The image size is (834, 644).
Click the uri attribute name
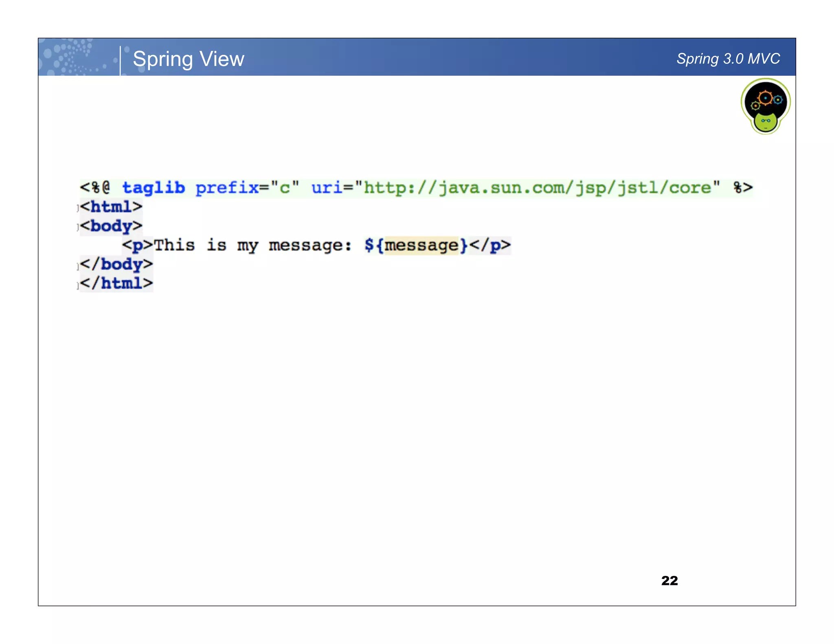(x=327, y=188)
